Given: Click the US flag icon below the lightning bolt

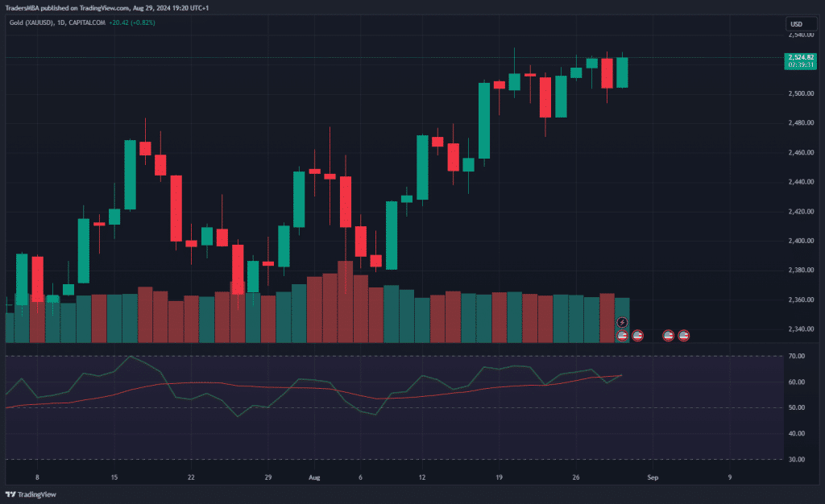Looking at the screenshot, I should pos(622,335).
